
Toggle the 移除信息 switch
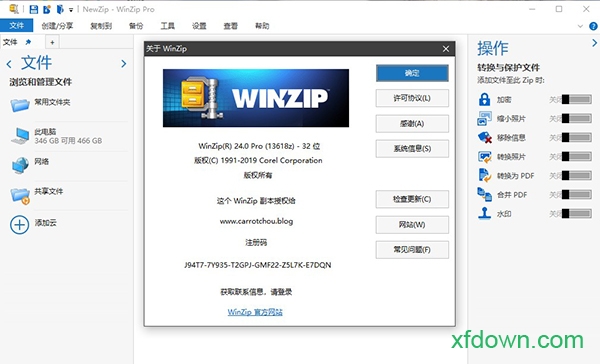(x=577, y=137)
